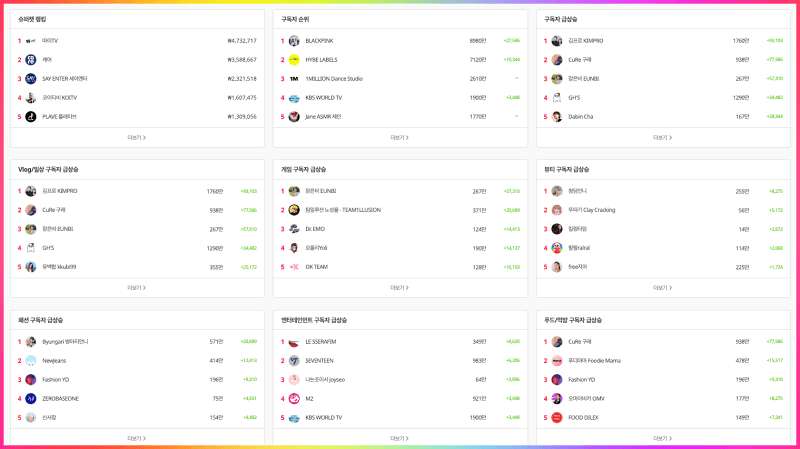
Task: Open the ZEROBASEONE avatar
Action: coord(31,398)
